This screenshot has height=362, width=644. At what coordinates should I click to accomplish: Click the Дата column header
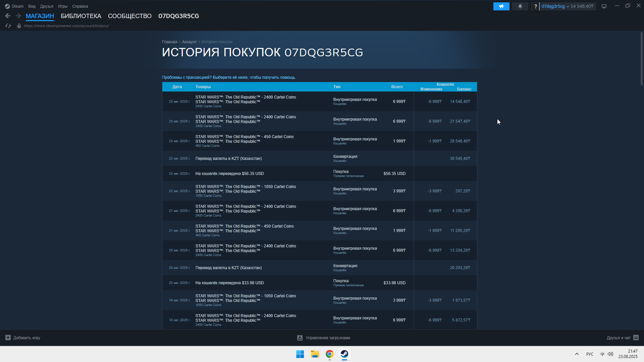(177, 87)
